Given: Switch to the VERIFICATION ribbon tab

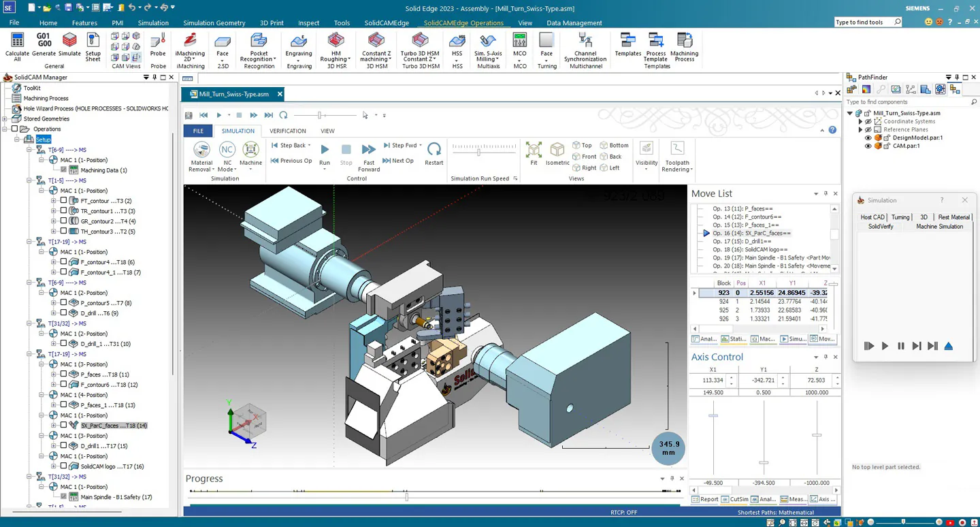Looking at the screenshot, I should pyautogui.click(x=287, y=131).
